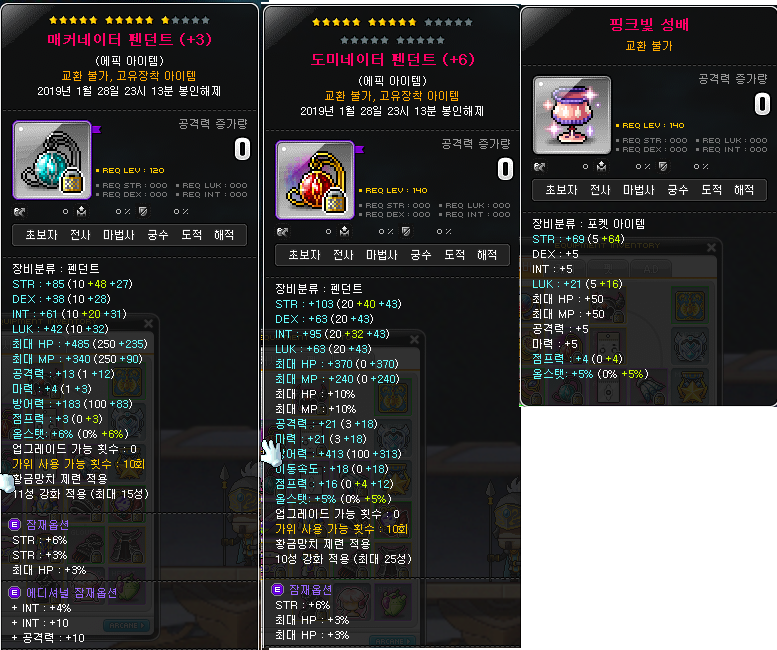The image size is (777, 650).
Task: Click 전사 job label on Mechanator Pendant tooltip
Action: click(x=80, y=235)
